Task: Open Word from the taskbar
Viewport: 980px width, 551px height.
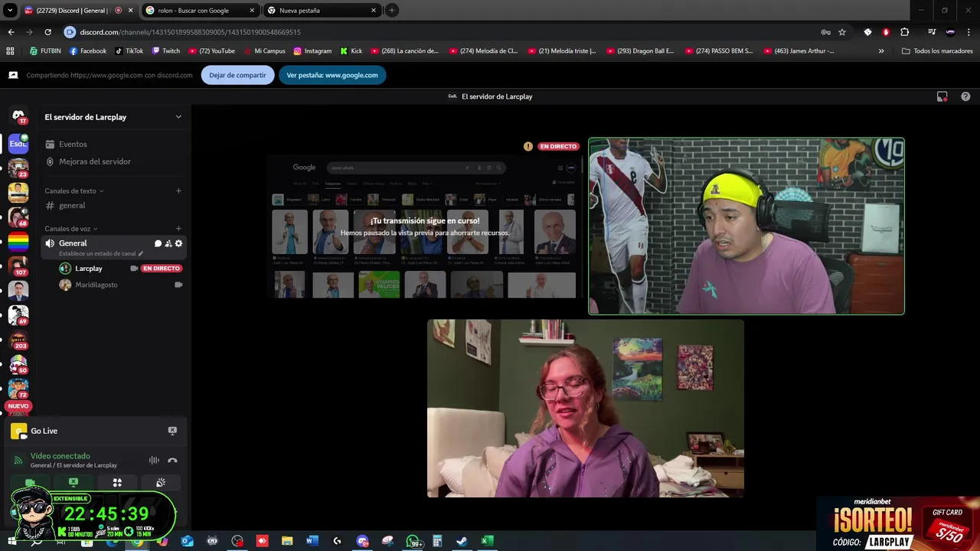Action: point(312,541)
